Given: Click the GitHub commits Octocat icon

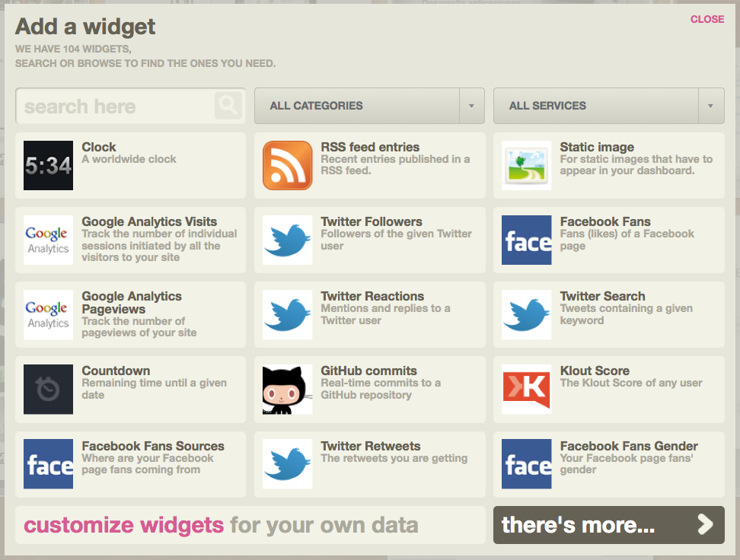Looking at the screenshot, I should tap(287, 390).
